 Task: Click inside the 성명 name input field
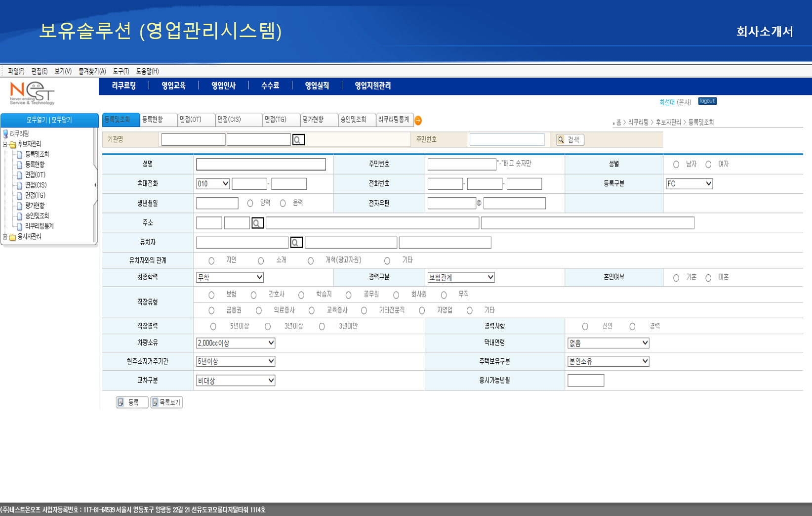pyautogui.click(x=261, y=164)
